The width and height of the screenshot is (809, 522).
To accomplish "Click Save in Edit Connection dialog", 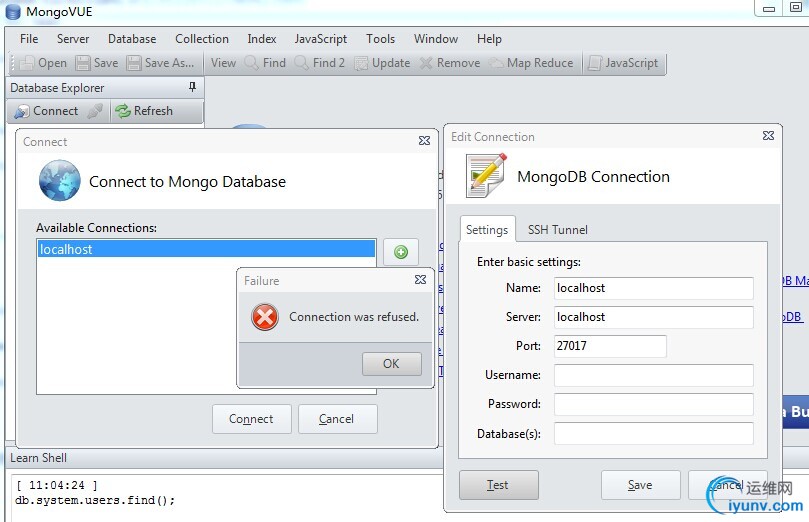I will coord(640,485).
